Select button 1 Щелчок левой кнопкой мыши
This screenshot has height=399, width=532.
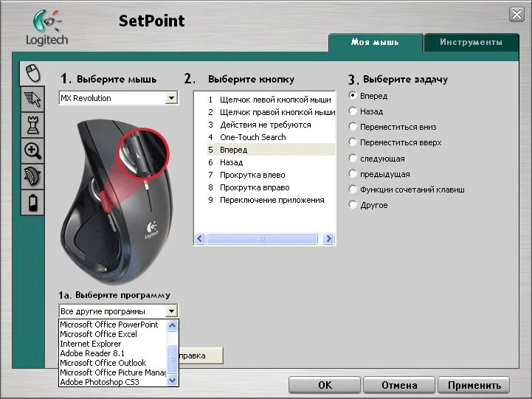click(x=270, y=100)
